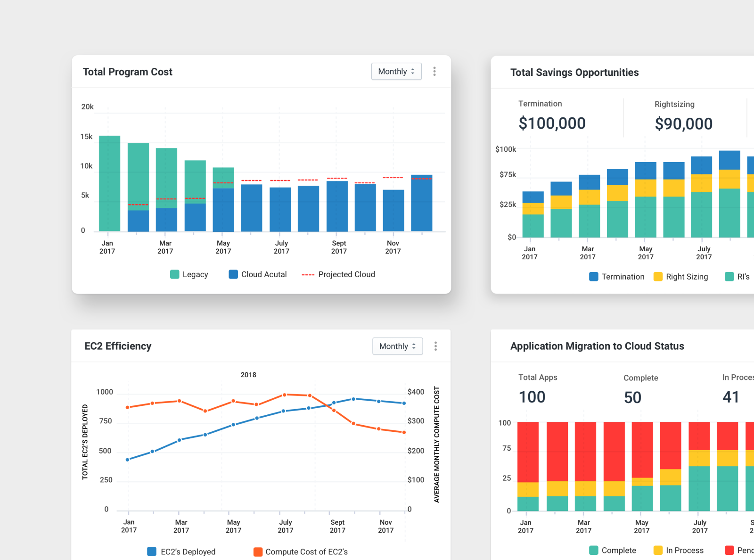This screenshot has width=754, height=560.
Task: Click the Application Migration to Cloud Status heading
Action: pyautogui.click(x=597, y=346)
